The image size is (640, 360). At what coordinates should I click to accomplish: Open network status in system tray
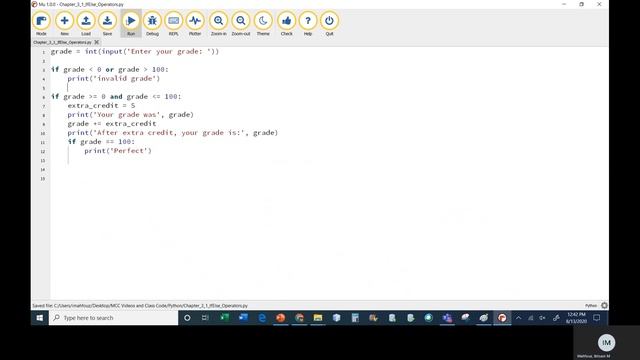pyautogui.click(x=531, y=318)
